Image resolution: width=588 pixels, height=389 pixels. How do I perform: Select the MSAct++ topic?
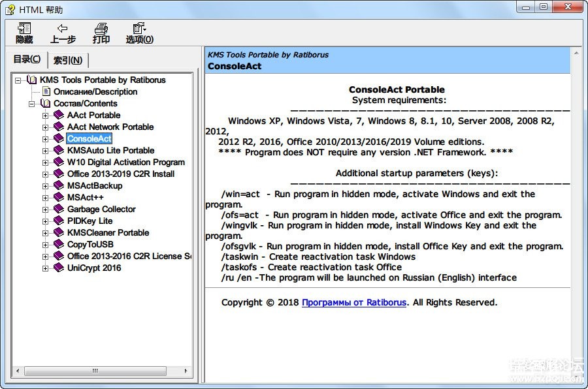tap(85, 198)
